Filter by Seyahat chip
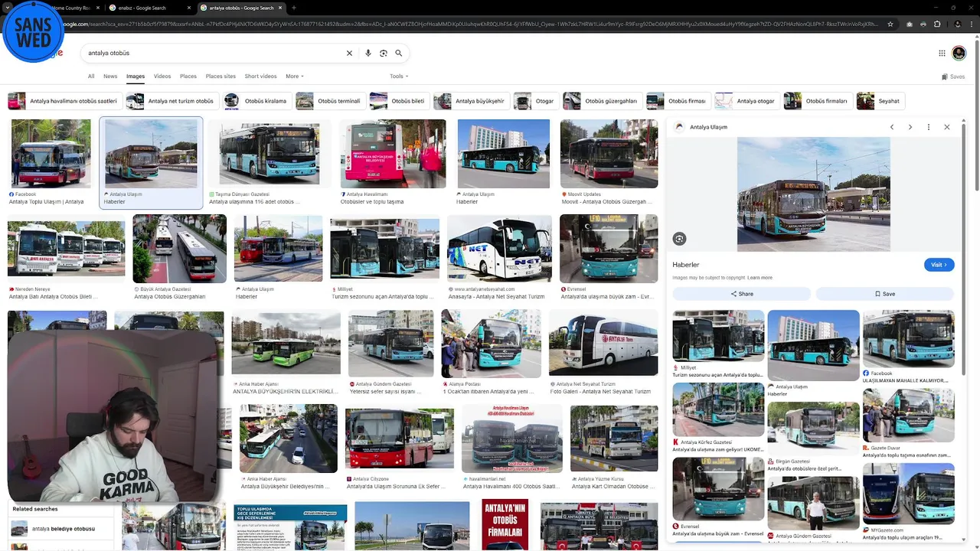This screenshot has height=551, width=980. (880, 101)
